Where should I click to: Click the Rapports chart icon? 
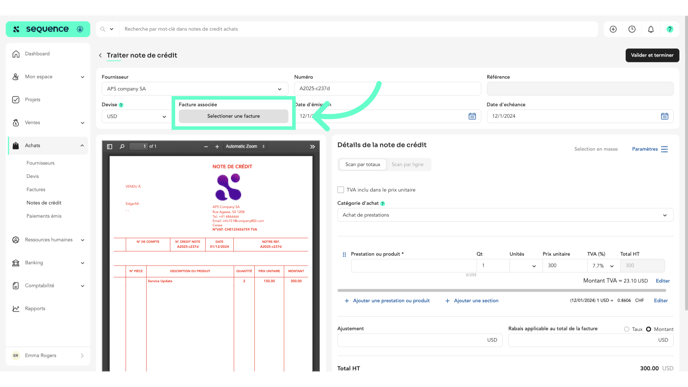tap(16, 308)
